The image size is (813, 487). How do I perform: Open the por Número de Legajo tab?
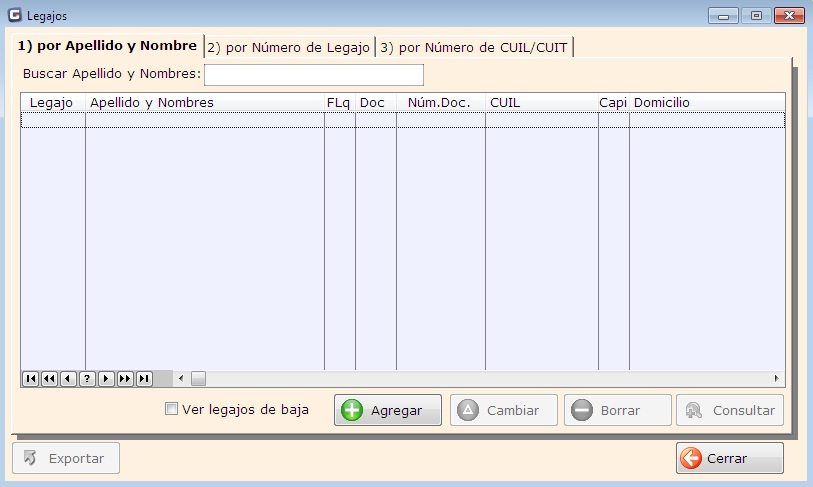coord(289,47)
